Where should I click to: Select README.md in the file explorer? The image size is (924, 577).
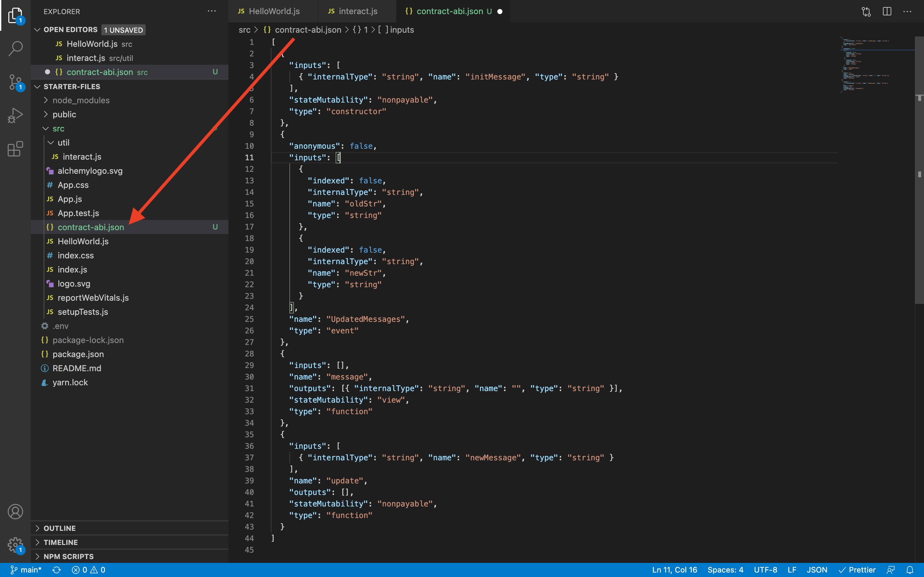pyautogui.click(x=76, y=368)
